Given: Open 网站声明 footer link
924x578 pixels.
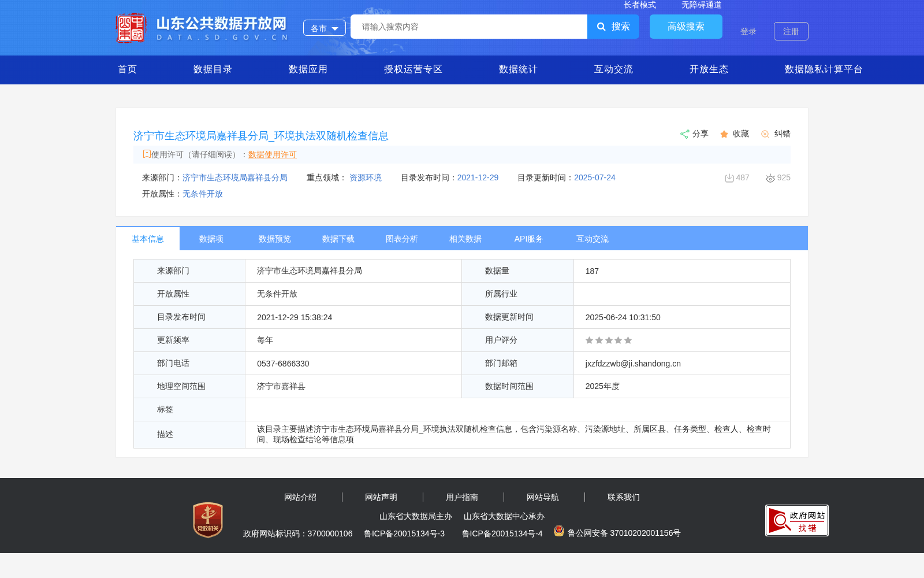Looking at the screenshot, I should pos(381,497).
